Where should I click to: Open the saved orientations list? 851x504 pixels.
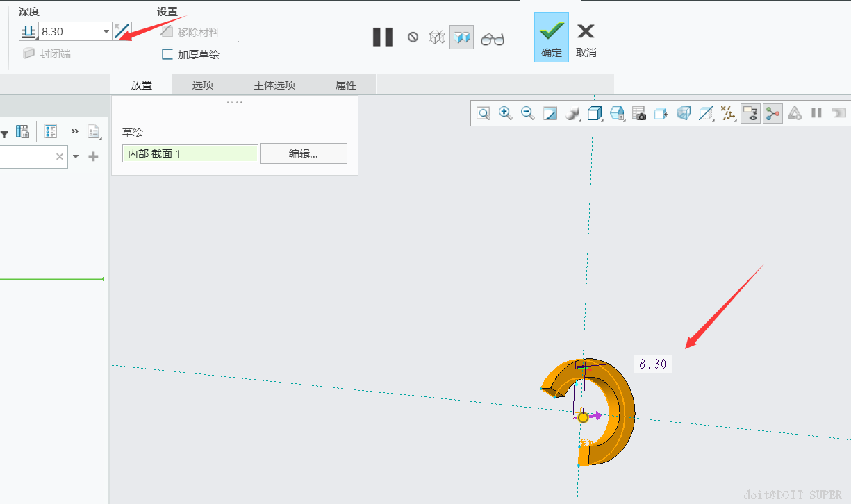click(x=617, y=113)
